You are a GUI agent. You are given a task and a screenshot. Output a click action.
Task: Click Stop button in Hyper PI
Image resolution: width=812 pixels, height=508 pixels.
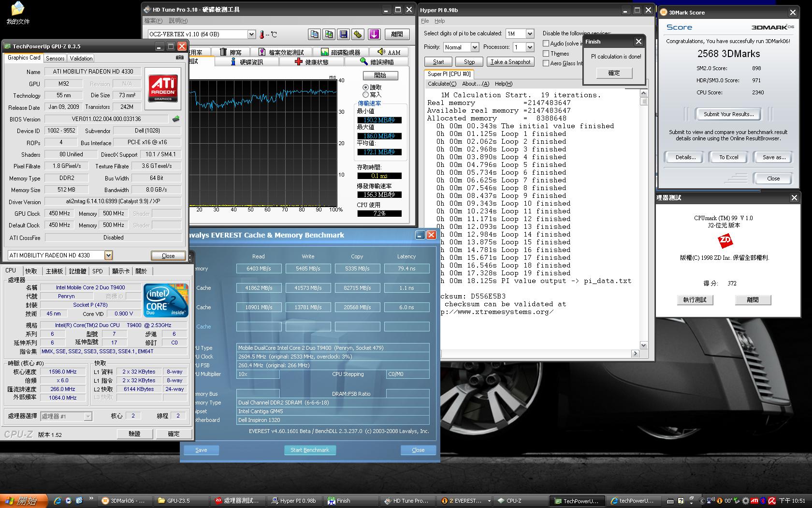click(469, 62)
